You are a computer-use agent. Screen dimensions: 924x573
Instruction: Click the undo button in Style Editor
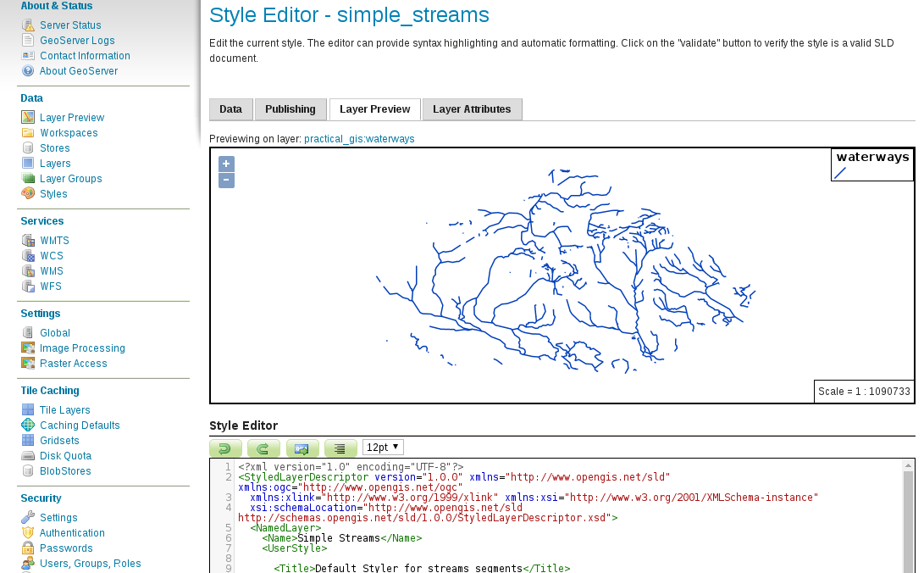(x=225, y=448)
